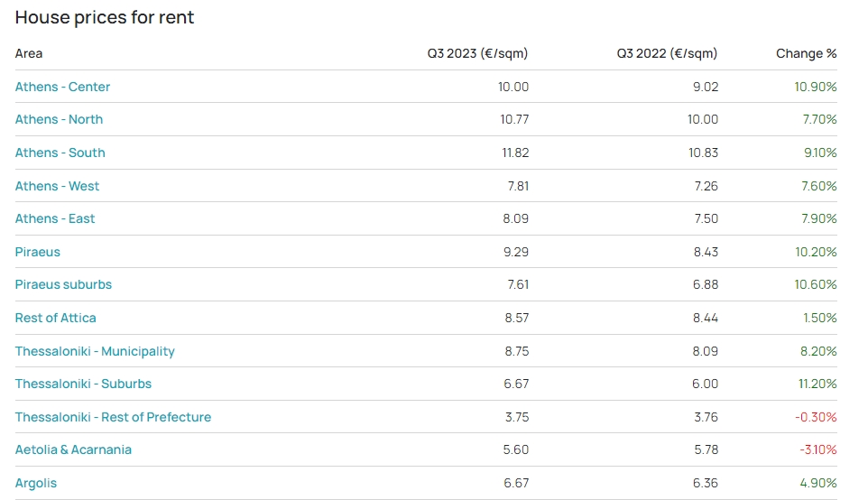Open Thessaloniki - Rest of Prefecture link
The width and height of the screenshot is (868, 500).
point(113,417)
